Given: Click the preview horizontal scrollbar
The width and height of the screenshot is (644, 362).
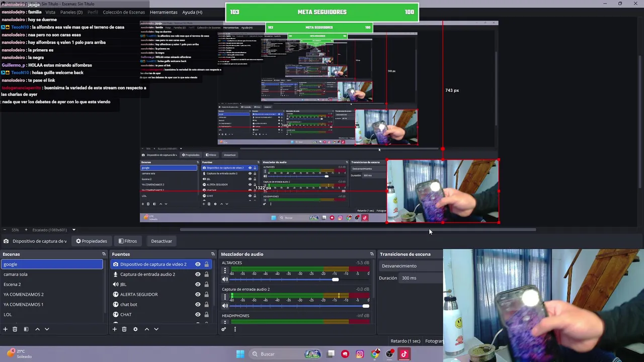Looking at the screenshot, I should 358,230.
